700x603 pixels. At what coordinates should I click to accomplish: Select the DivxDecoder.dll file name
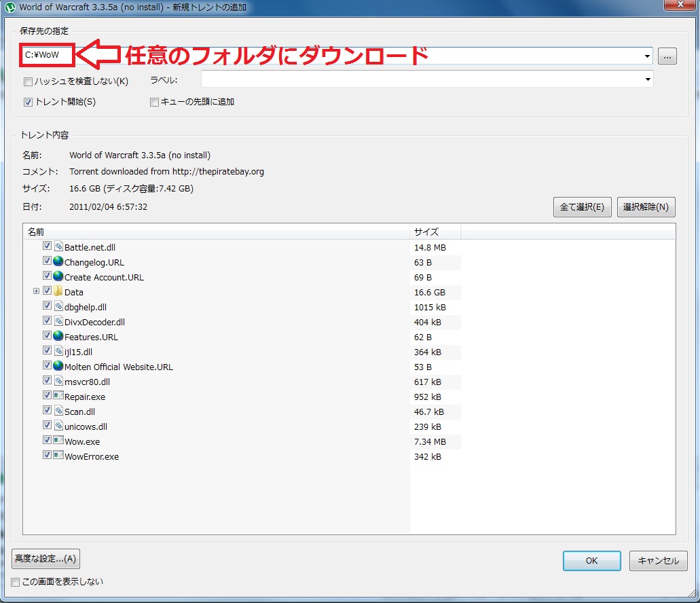pyautogui.click(x=94, y=323)
